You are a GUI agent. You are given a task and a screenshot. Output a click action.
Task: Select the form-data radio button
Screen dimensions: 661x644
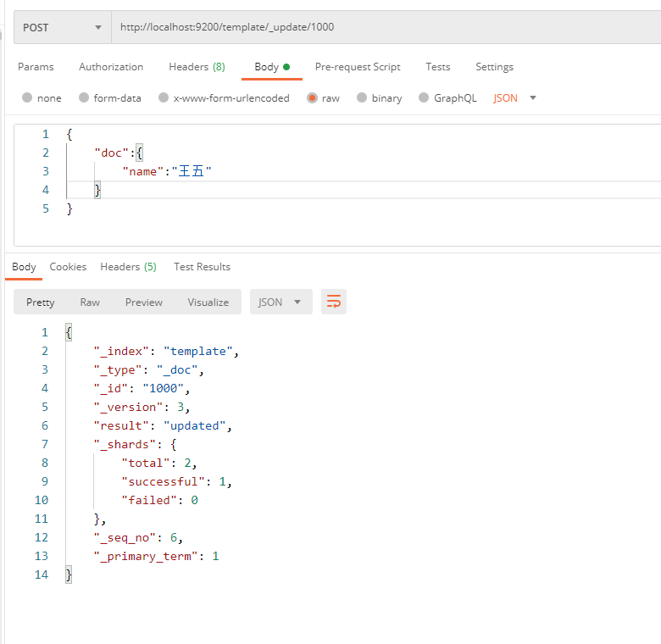point(83,97)
